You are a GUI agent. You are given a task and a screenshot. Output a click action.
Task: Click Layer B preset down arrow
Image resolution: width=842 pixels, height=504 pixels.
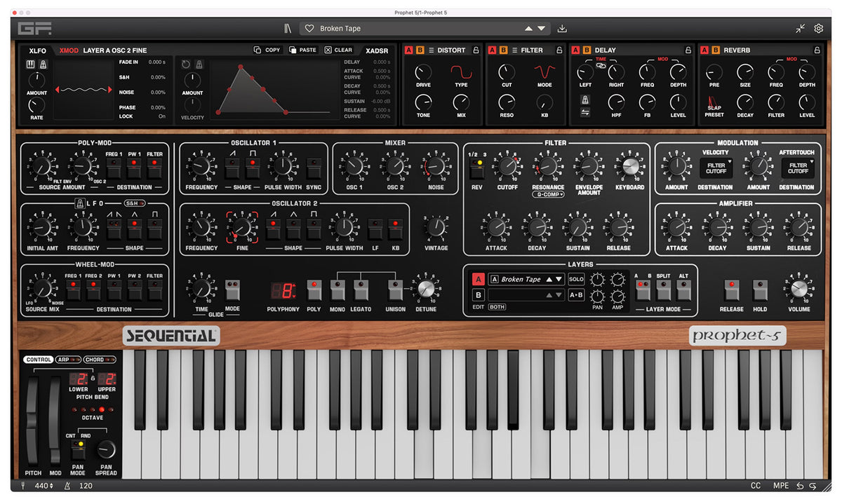(x=559, y=295)
